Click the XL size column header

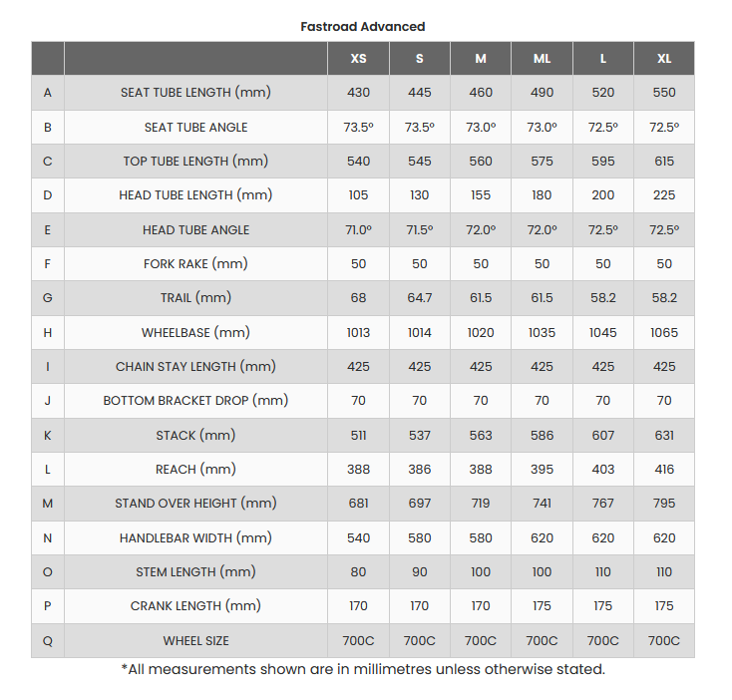pos(664,59)
